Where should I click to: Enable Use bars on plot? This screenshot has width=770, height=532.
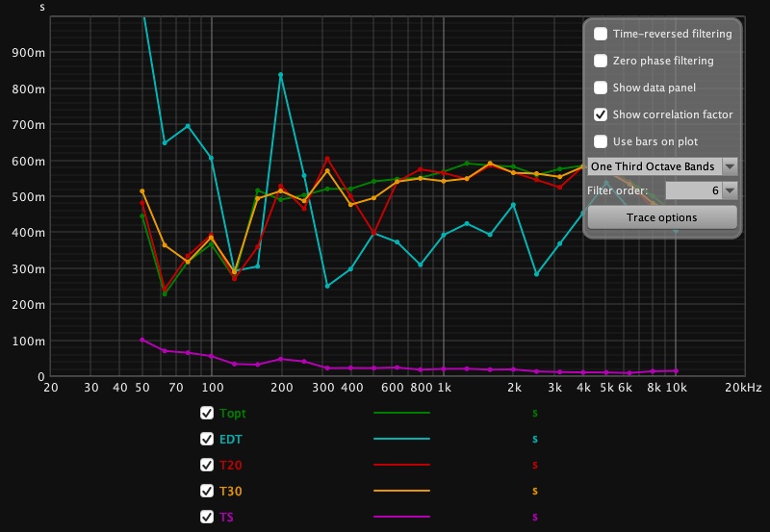[x=601, y=141]
